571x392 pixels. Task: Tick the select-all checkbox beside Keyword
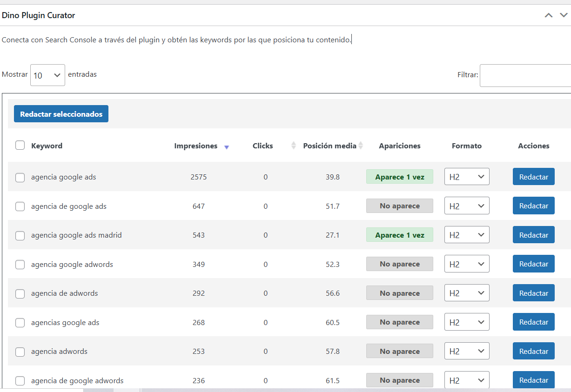tap(20, 146)
